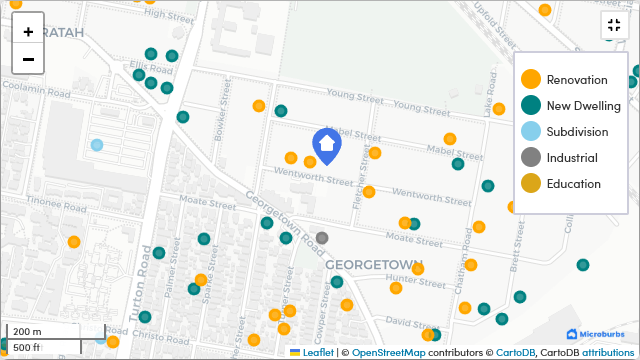The image size is (640, 360).
Task: Click the Education legend label
Action: click(x=573, y=184)
